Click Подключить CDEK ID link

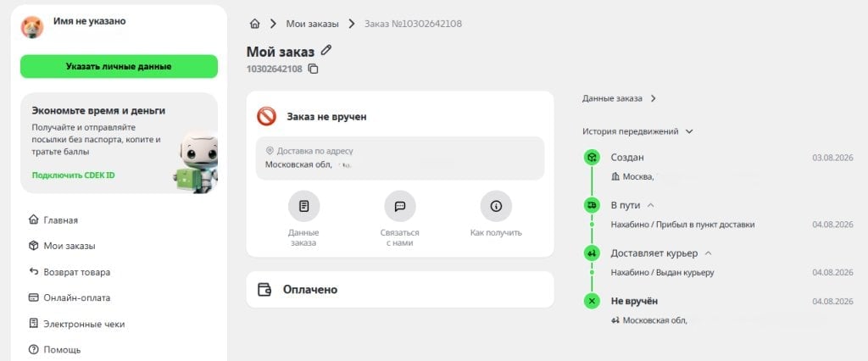(x=73, y=175)
